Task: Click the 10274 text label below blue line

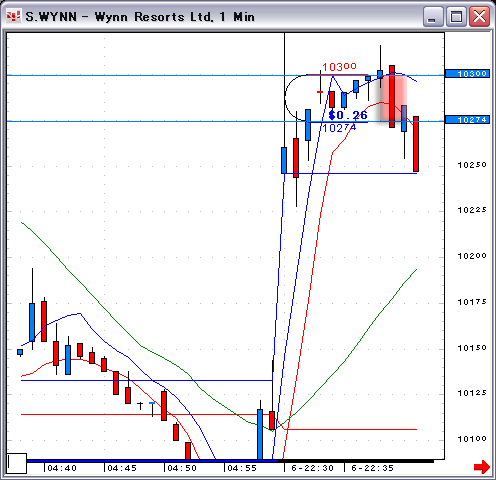Action: point(339,128)
